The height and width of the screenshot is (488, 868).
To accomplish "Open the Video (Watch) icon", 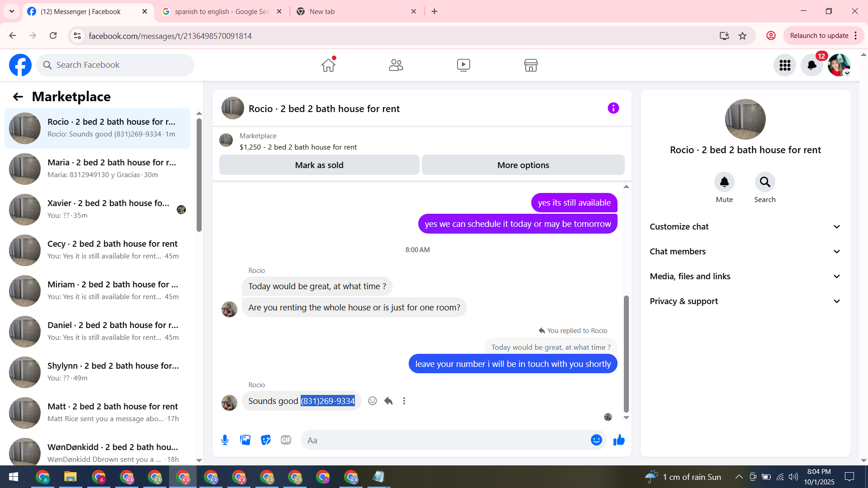I will click(463, 65).
